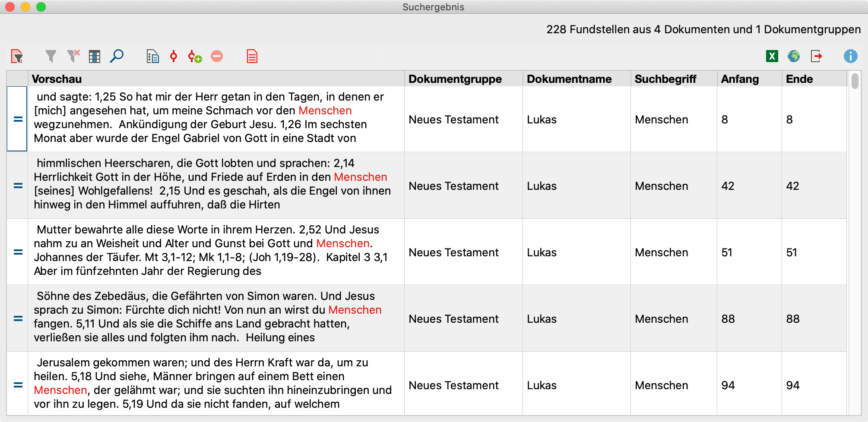Click the gray funnel filter icon
868x422 pixels.
[x=51, y=56]
